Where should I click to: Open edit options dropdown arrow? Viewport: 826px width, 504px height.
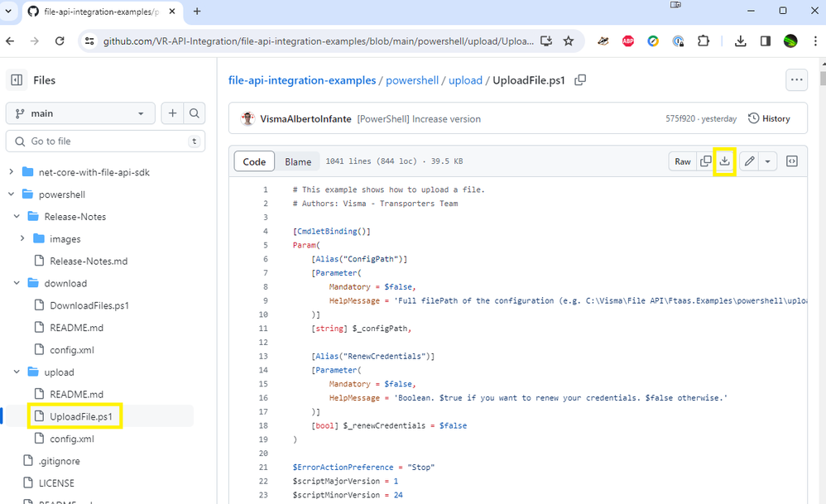point(767,161)
